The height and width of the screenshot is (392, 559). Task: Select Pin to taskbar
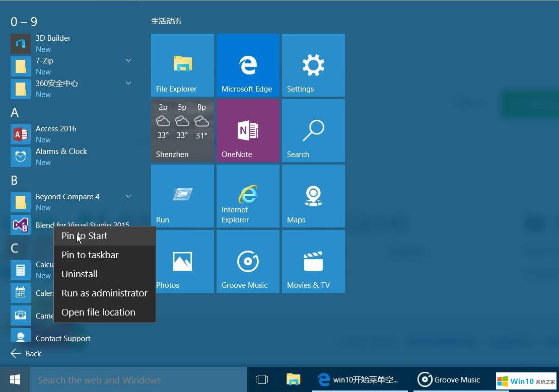105,255
